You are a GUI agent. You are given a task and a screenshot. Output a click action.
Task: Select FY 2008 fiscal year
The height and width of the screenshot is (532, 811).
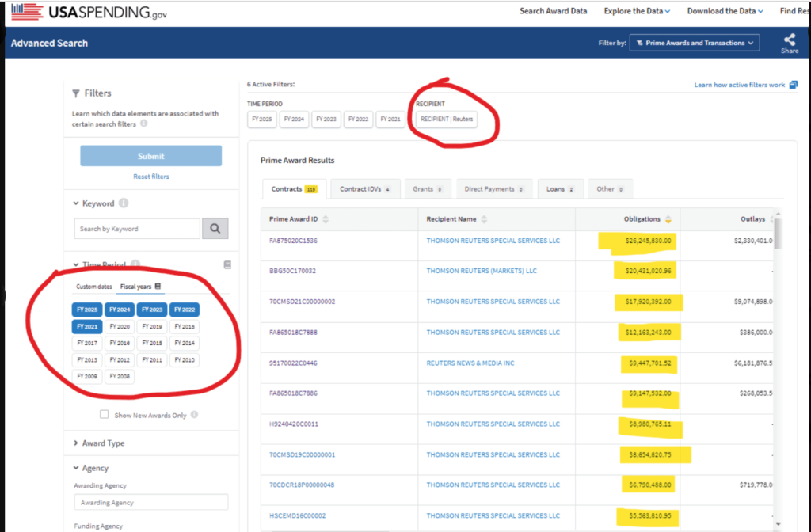(120, 376)
